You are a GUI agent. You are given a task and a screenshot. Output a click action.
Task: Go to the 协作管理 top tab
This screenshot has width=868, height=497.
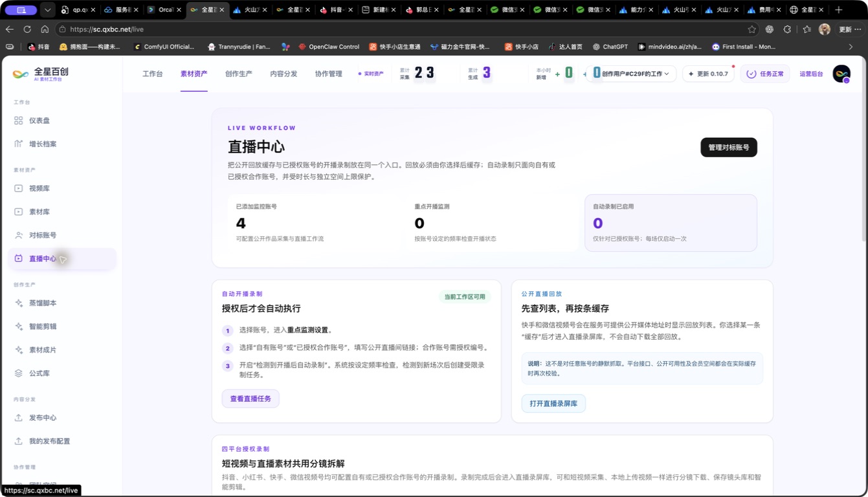tap(328, 74)
